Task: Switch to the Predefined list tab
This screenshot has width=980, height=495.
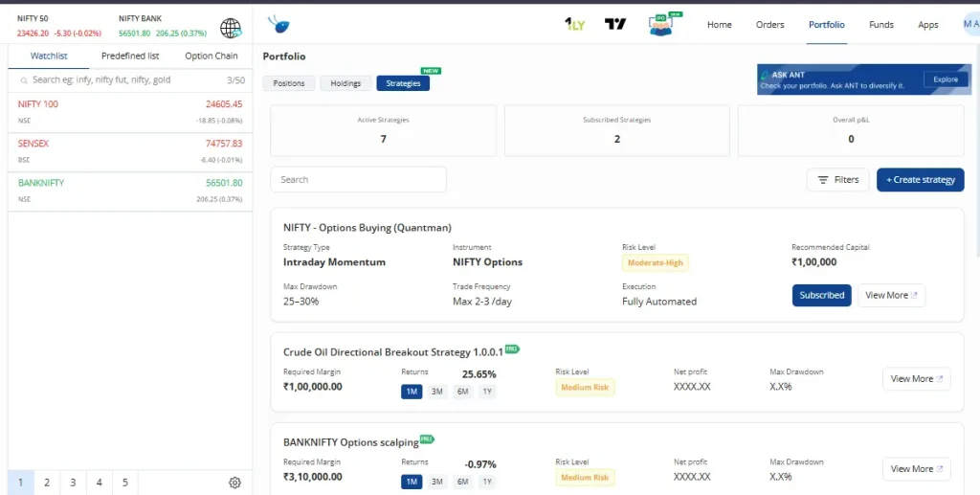Action: tap(130, 56)
